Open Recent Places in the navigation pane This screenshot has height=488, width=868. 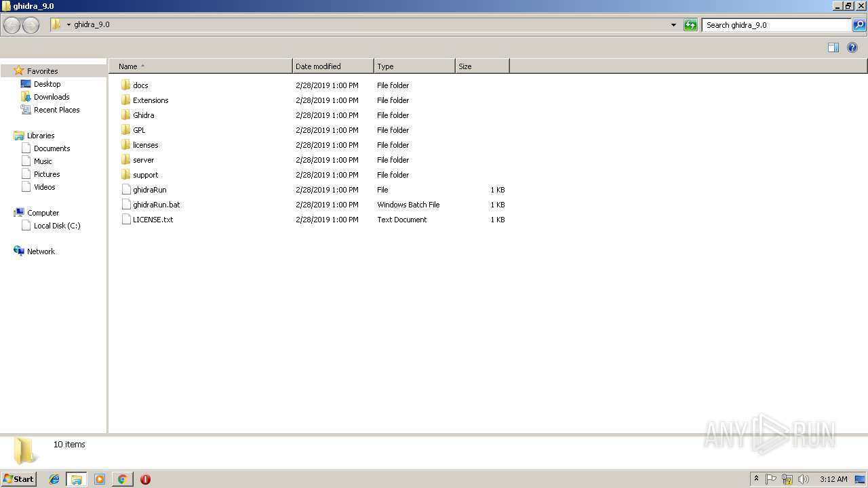tap(57, 110)
